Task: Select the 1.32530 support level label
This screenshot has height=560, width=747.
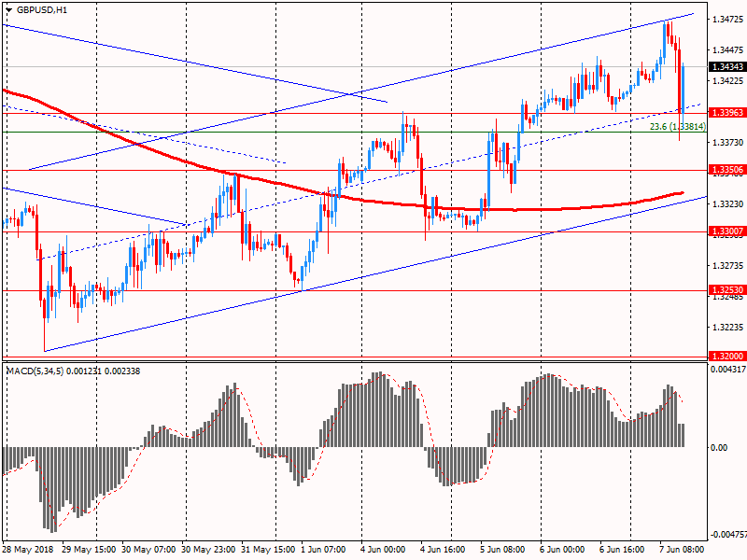Action: click(x=727, y=290)
